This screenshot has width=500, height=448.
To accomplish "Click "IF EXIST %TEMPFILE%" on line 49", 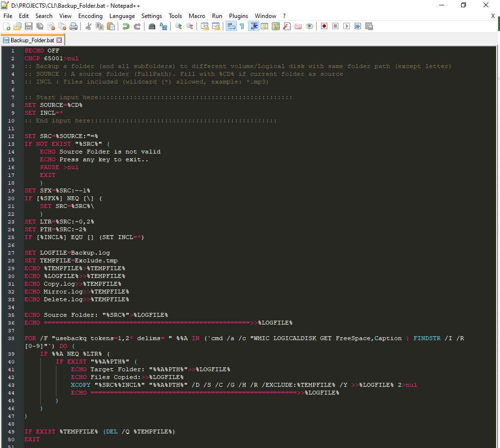I will click(61, 432).
